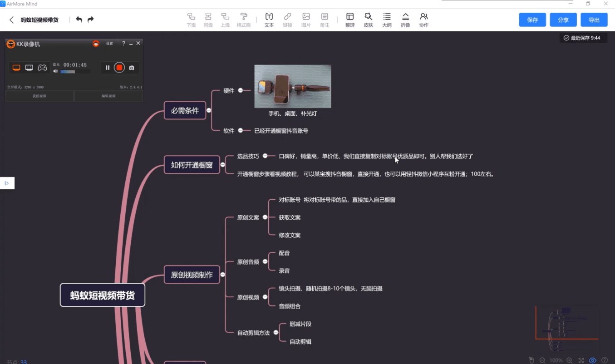Expand the left side panel arrow
Screen dimensions: 615x364
point(6,183)
